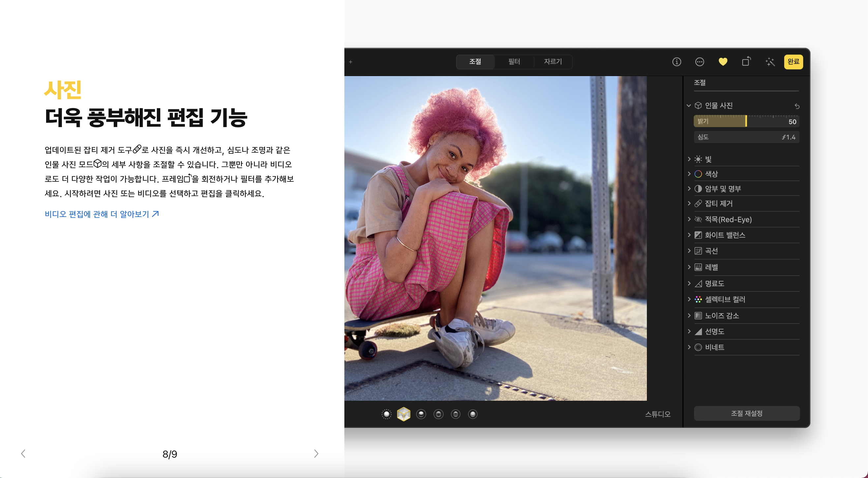Expand the 색상 adjustment section
The height and width of the screenshot is (478, 868).
coord(689,174)
